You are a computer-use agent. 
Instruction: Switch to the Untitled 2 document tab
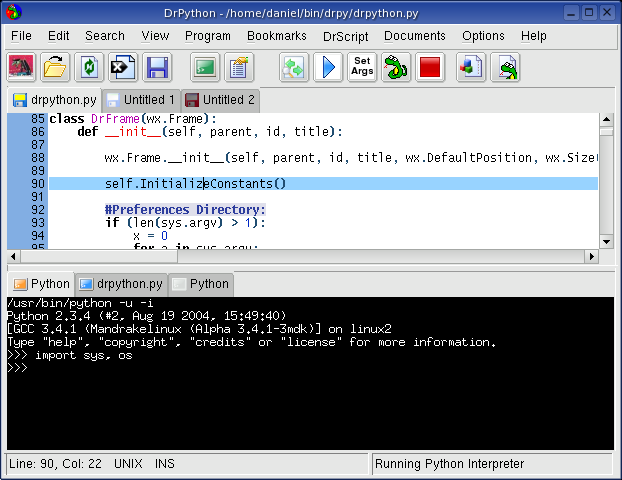pyautogui.click(x=221, y=100)
